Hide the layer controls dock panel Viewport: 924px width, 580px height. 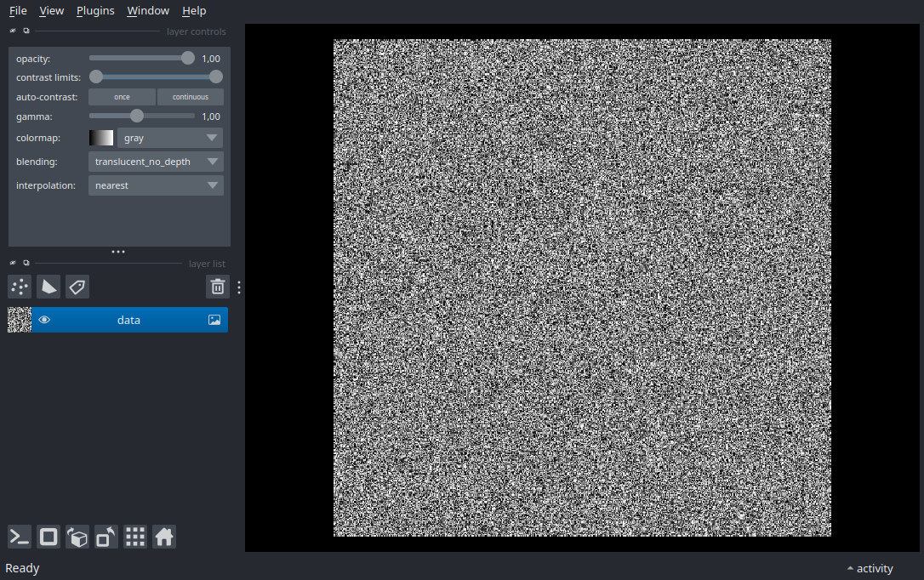coord(13,31)
